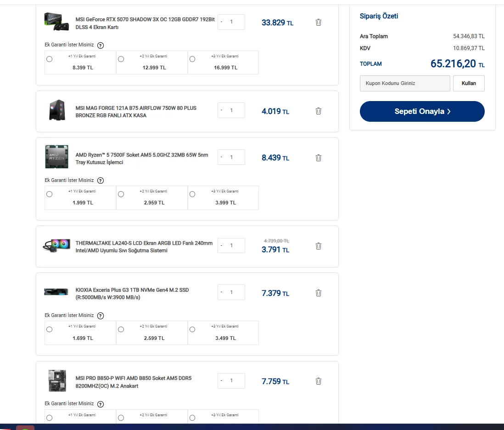Remove MSI PRO B850-P motherboard via trash
The height and width of the screenshot is (430, 504).
[318, 381]
